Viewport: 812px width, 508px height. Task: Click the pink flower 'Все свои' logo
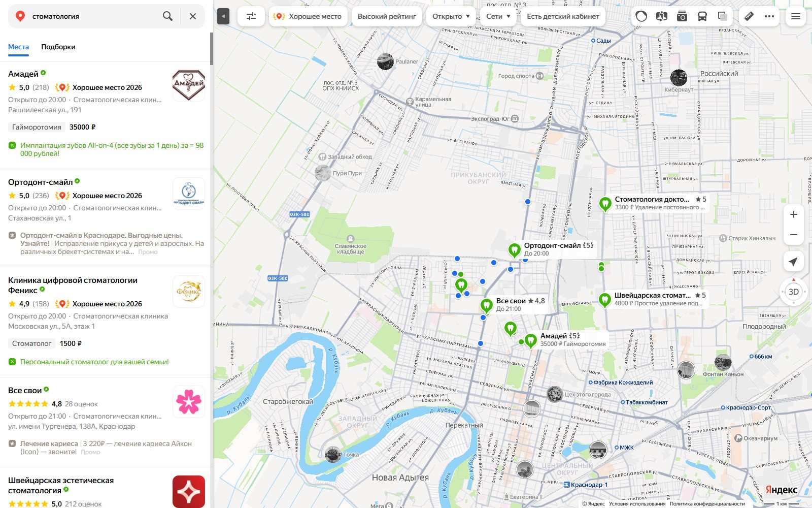(x=189, y=402)
